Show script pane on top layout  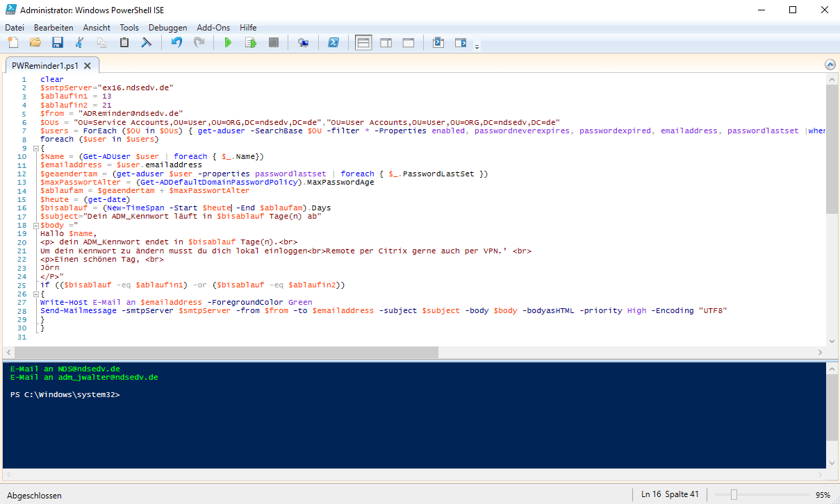click(363, 43)
